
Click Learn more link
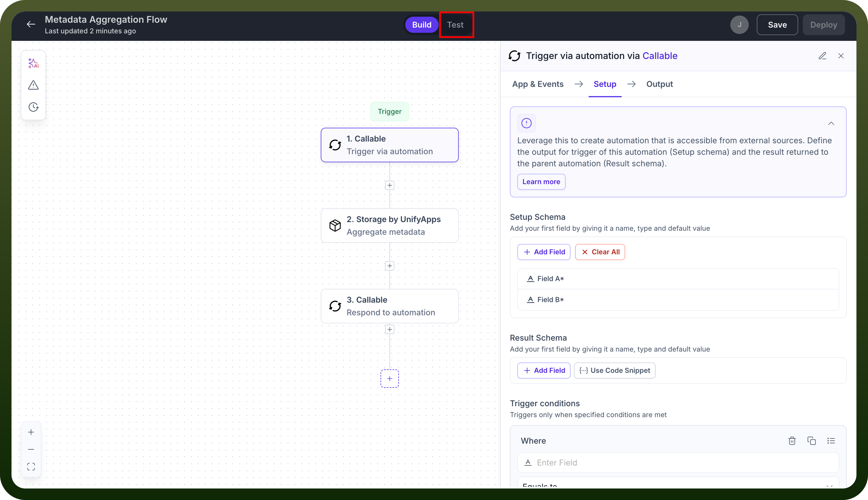pyautogui.click(x=541, y=182)
